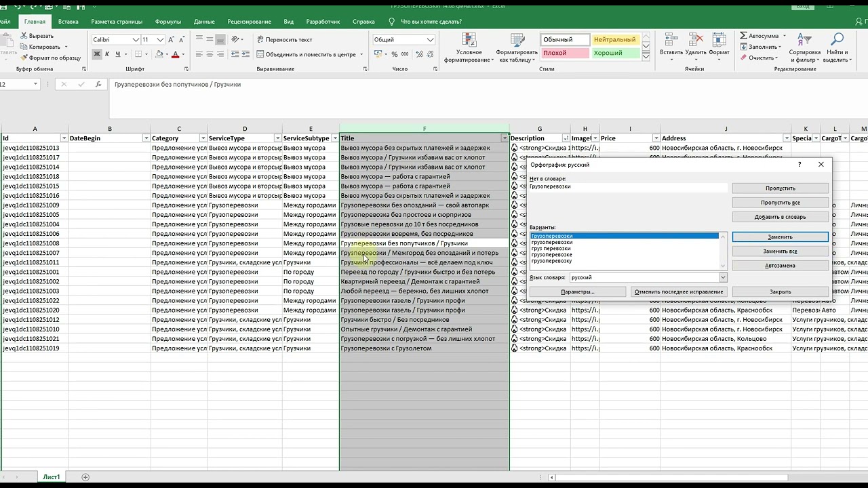Screen dimensions: 868x488
Task: Switch to the Вставка ribbon tab
Action: 68,22
